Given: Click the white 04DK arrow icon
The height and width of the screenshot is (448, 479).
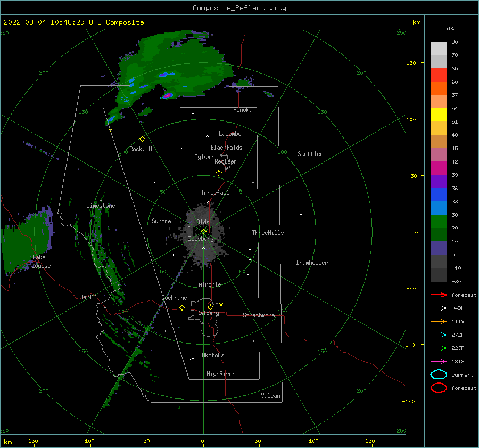Looking at the screenshot, I should coord(439,308).
